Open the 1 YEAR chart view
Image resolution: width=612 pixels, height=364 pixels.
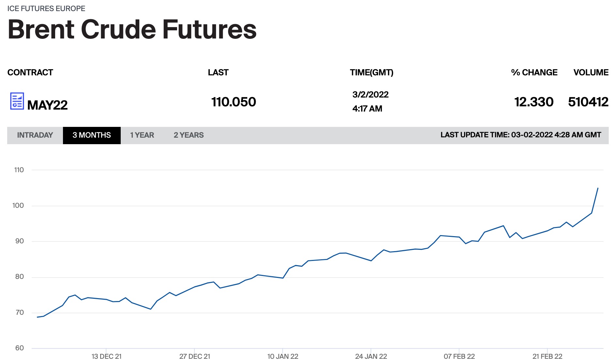[x=142, y=135]
